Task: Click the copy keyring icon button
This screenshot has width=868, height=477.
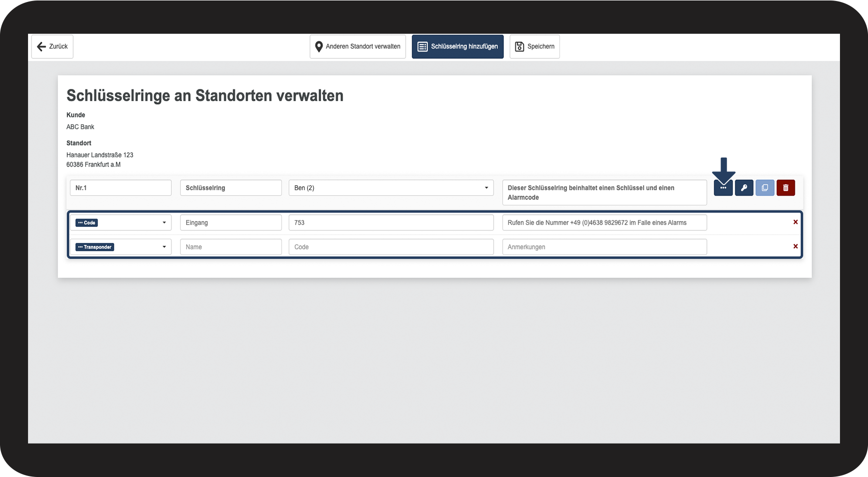Action: tap(765, 188)
